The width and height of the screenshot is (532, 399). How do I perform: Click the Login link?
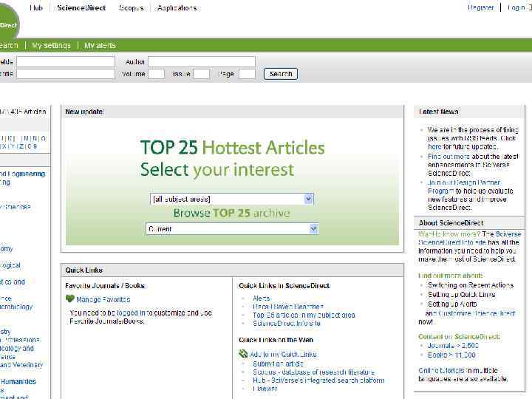(516, 7)
